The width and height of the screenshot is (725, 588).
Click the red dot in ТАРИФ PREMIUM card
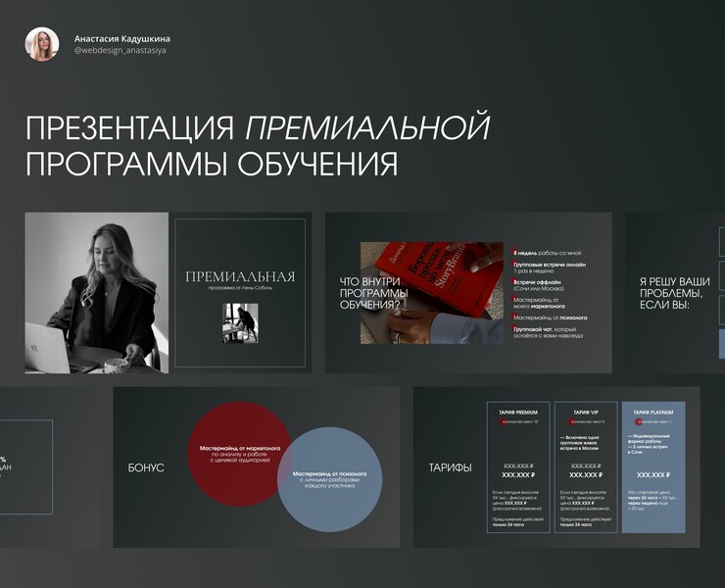click(504, 422)
